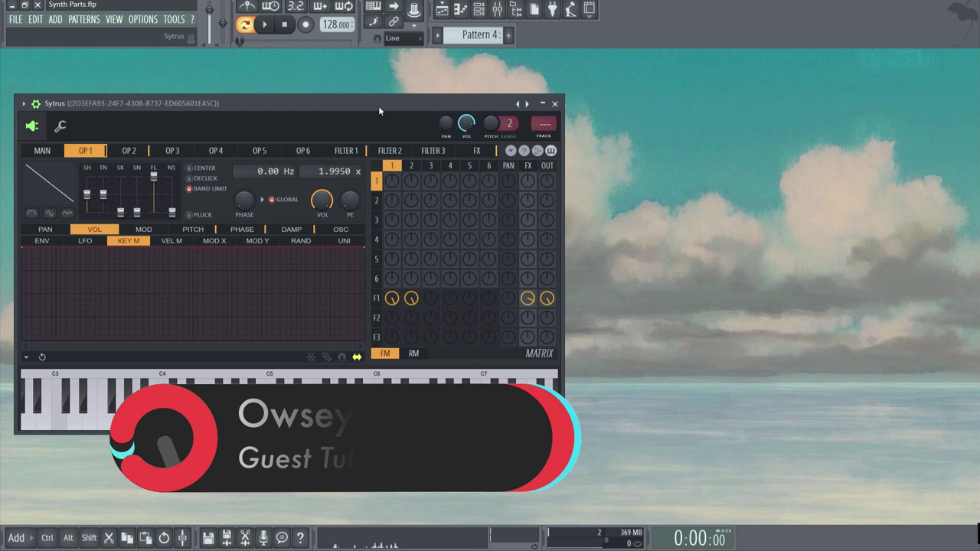Open envelope editor options dropdown arrow
Screen dimensions: 980x551
(26, 357)
